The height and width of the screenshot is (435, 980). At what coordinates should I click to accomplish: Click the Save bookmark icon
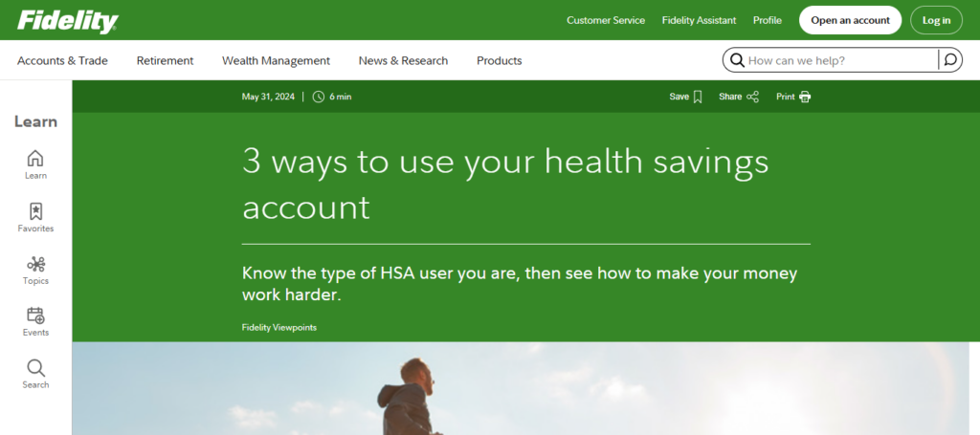coord(698,97)
